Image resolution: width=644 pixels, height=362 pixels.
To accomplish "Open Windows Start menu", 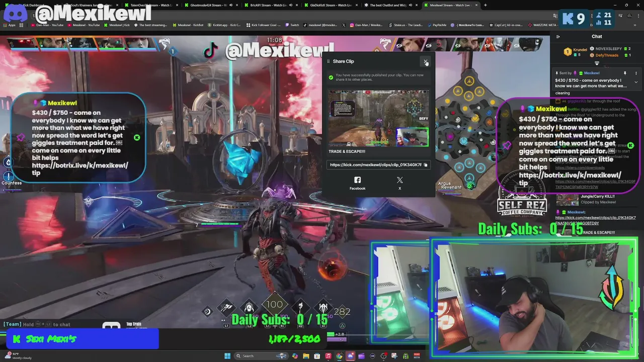I will coord(227,356).
